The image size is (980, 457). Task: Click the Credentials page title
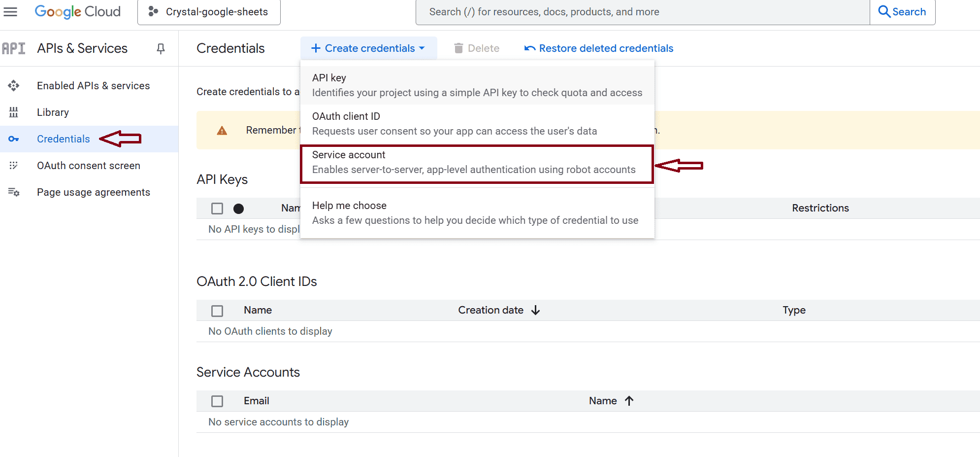pos(230,48)
